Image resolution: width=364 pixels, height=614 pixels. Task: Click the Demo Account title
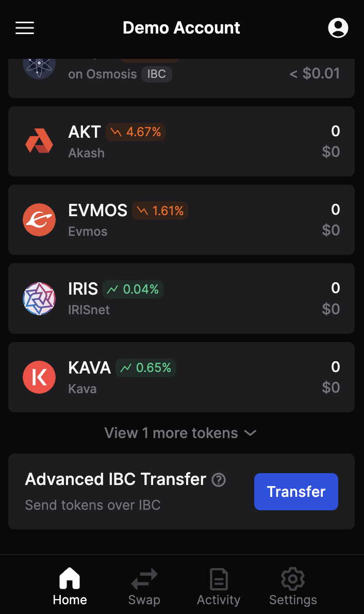tap(181, 28)
